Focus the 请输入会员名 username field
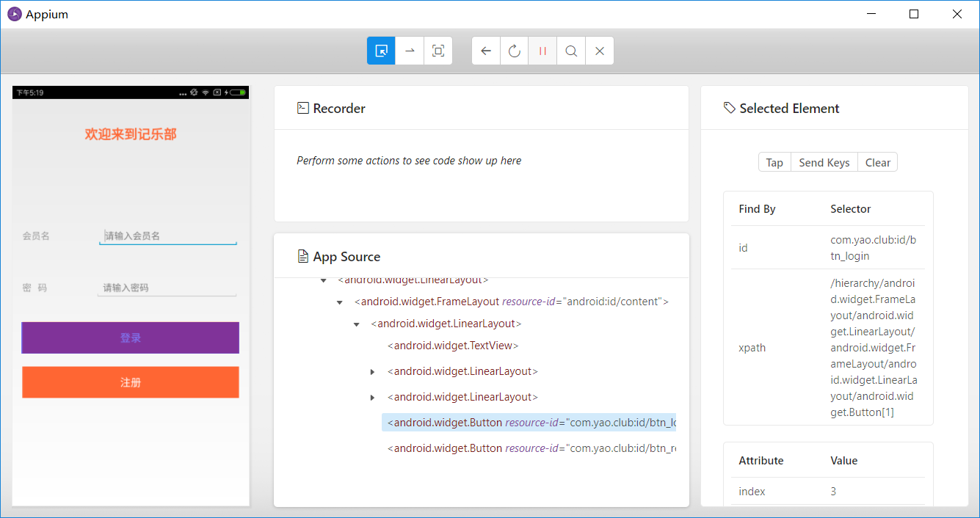 tap(168, 236)
